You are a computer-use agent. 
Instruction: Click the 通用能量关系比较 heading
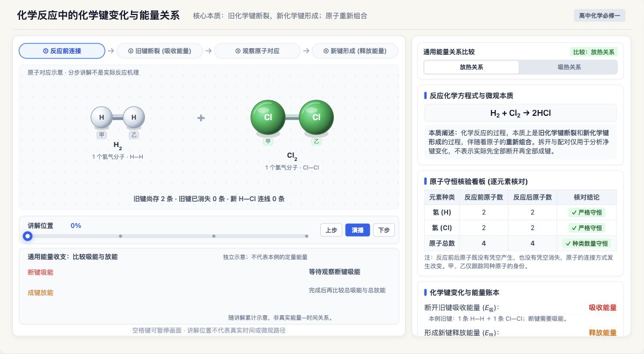[x=449, y=52]
